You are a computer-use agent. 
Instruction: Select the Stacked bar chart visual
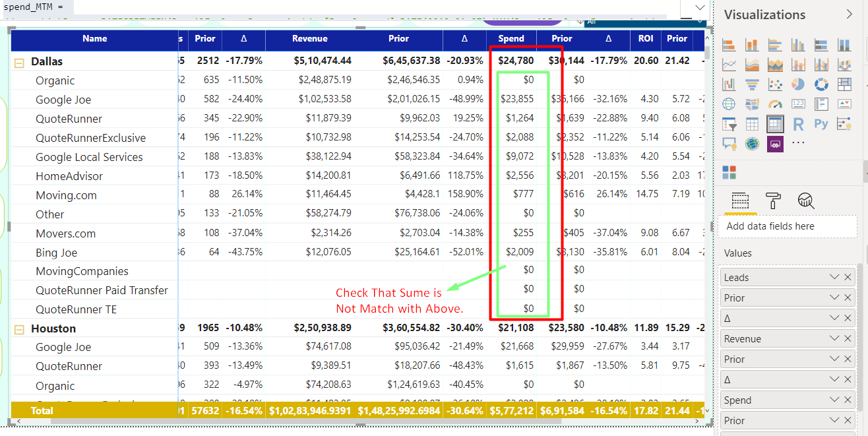pos(729,45)
